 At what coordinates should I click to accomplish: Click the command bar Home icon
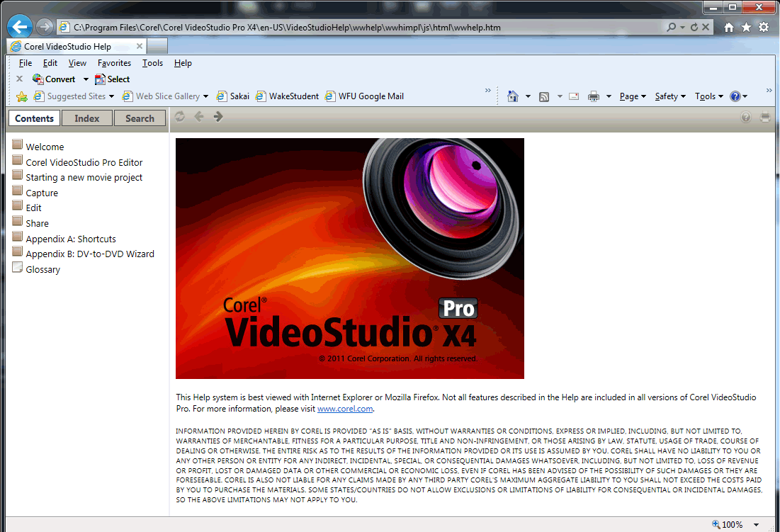tap(513, 96)
